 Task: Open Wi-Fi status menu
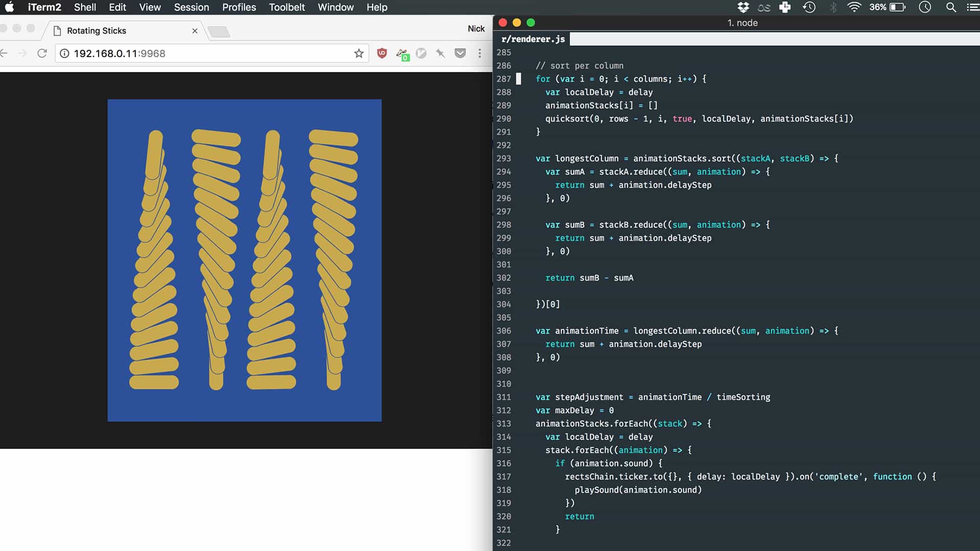tap(854, 7)
